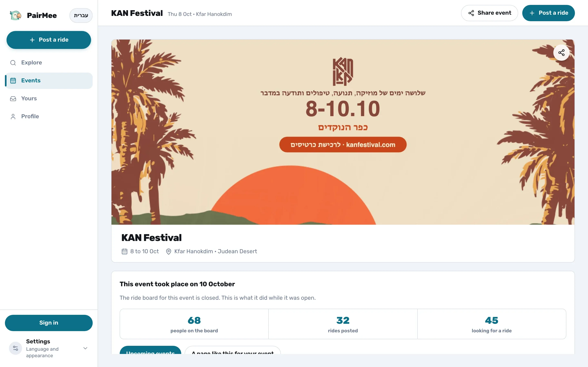Screen dimensions: 588x367
Task: Click the share icon on the banner image
Action: pyautogui.click(x=561, y=53)
